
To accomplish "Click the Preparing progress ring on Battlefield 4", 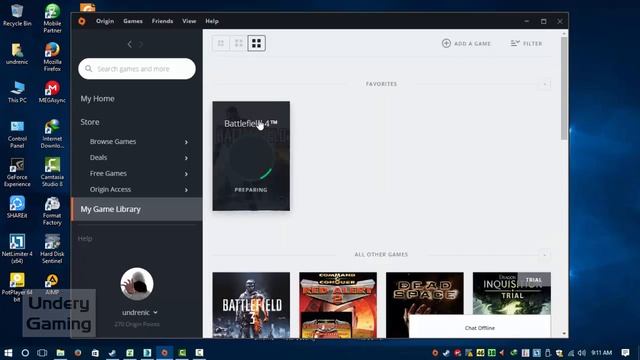I will [x=251, y=158].
